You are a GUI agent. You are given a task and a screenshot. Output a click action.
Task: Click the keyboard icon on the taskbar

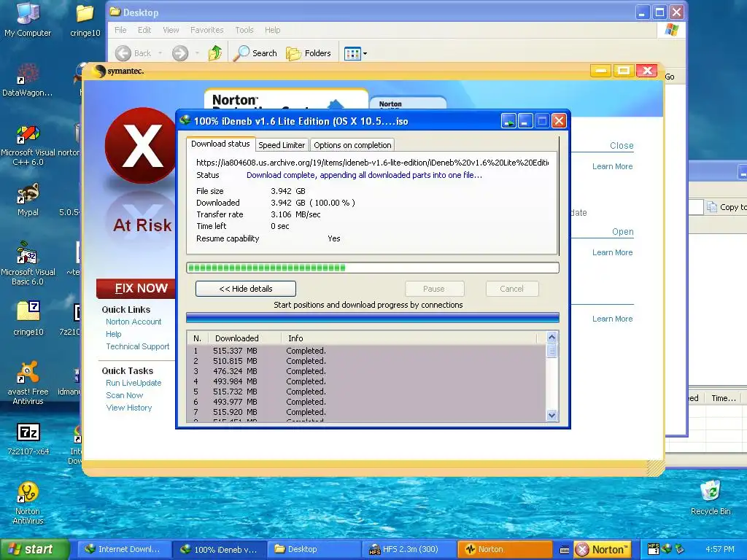click(564, 550)
